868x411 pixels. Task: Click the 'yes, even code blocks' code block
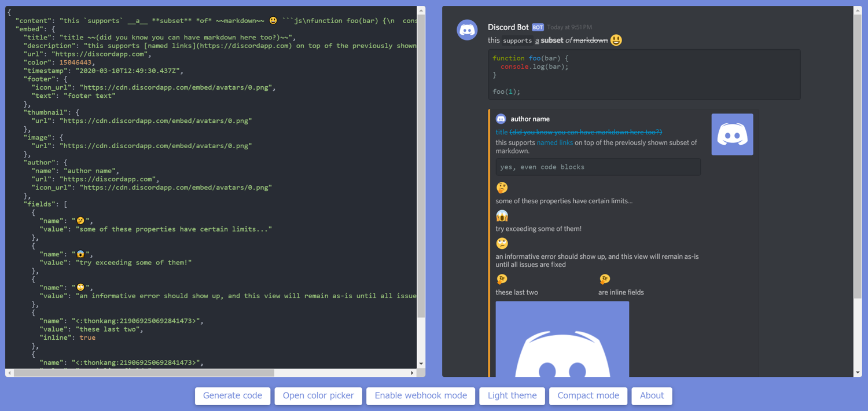tap(598, 167)
